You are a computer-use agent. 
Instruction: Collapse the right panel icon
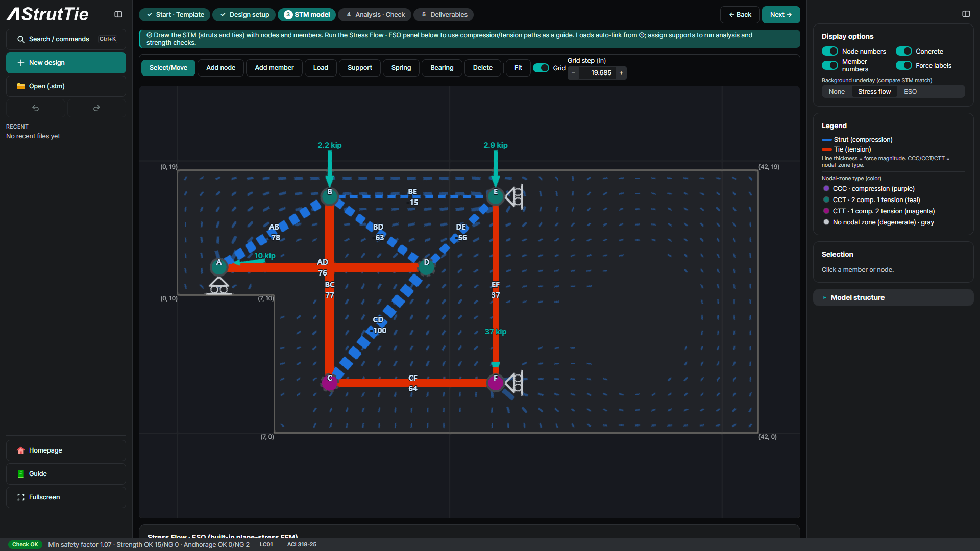coord(966,14)
